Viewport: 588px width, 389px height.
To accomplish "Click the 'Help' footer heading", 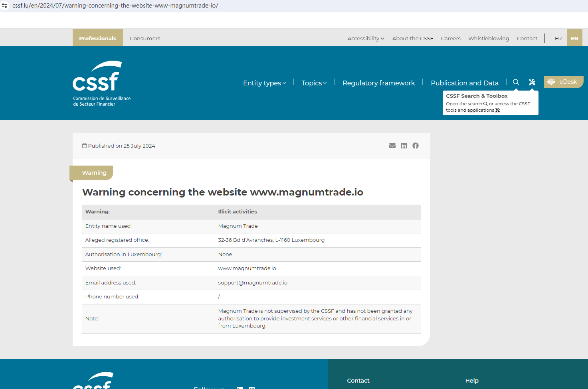I will [472, 381].
